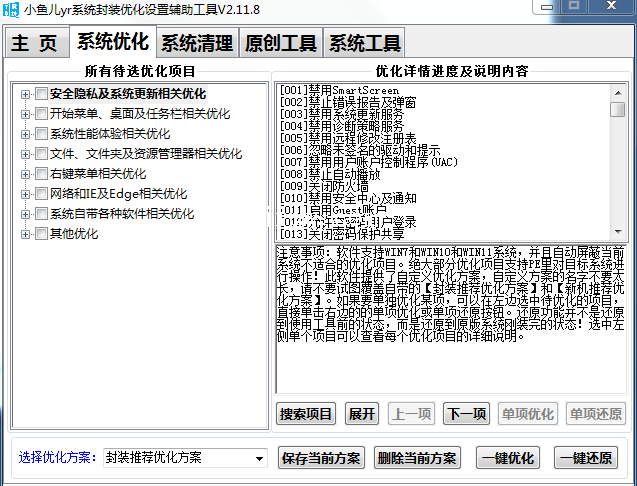Click the 一键优化 button

click(508, 458)
